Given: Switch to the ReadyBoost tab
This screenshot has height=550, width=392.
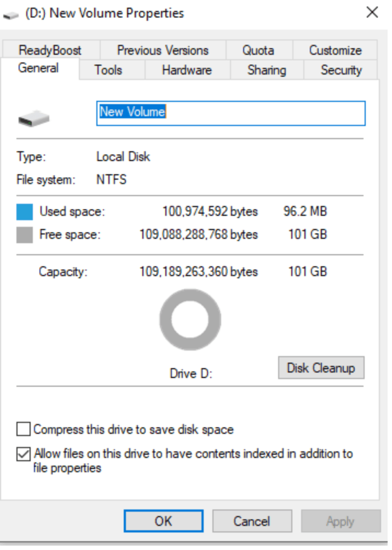Looking at the screenshot, I should [50, 50].
